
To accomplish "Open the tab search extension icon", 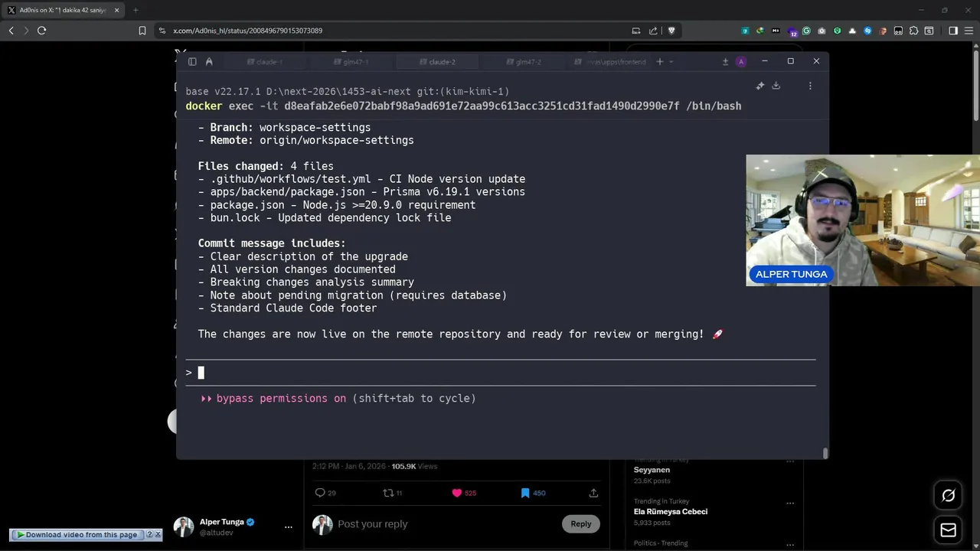I will [929, 31].
